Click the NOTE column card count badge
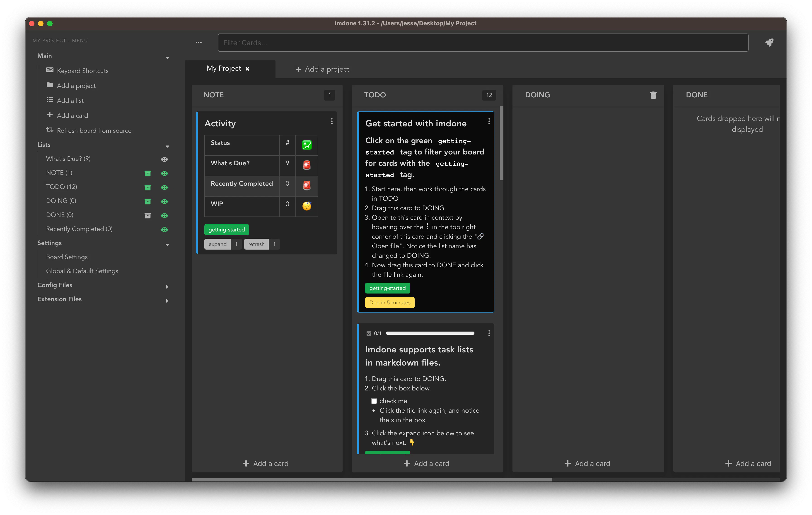812x515 pixels. coord(329,95)
